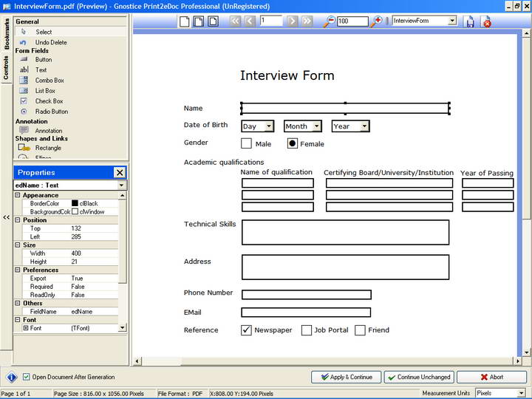
Task: Check the Male gender option
Action: [x=246, y=143]
